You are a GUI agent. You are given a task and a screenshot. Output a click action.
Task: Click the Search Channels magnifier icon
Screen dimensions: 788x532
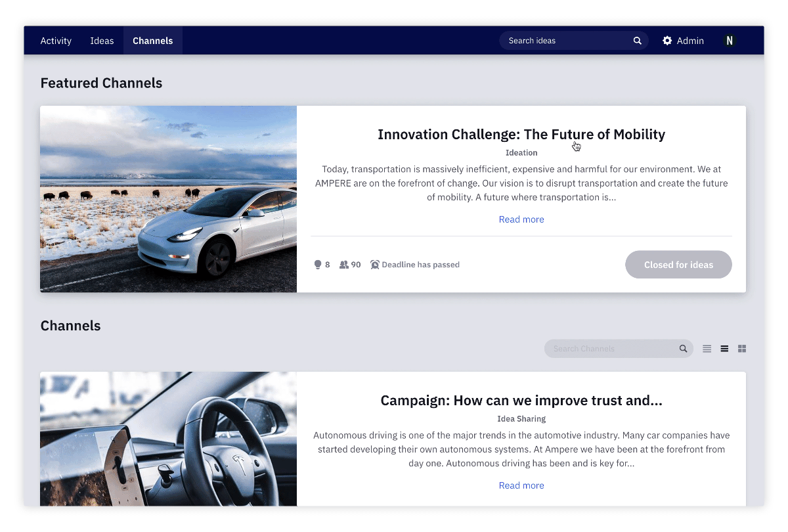click(x=683, y=349)
